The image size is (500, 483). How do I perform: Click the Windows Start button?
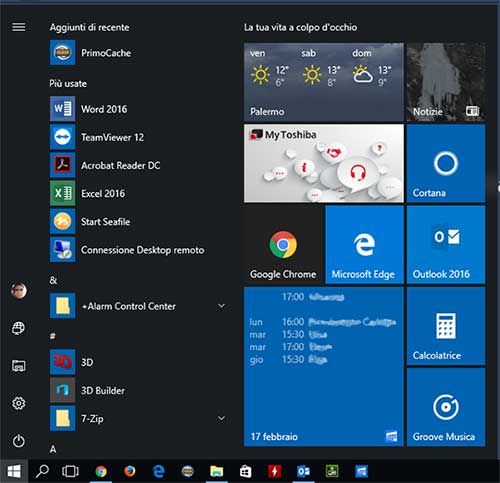[x=14, y=471]
